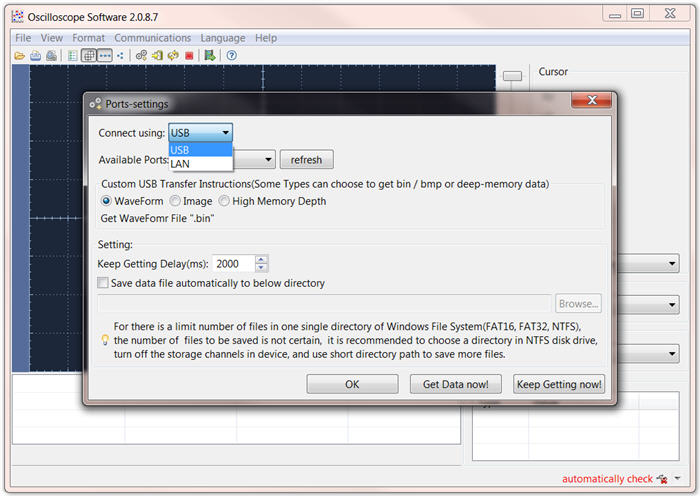
Task: Click the yellow cycling arrows keep getting icon
Action: point(173,56)
